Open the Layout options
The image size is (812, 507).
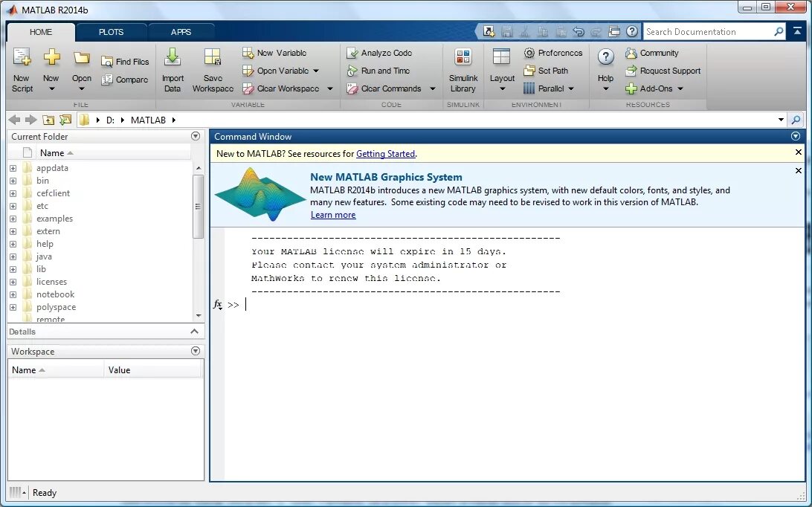502,70
